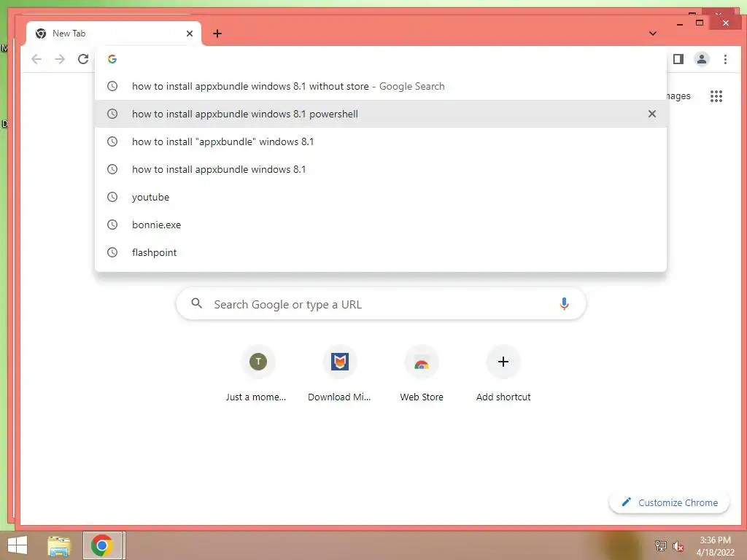Viewport: 747px width, 560px height.
Task: Open the Google apps grid
Action: [716, 96]
